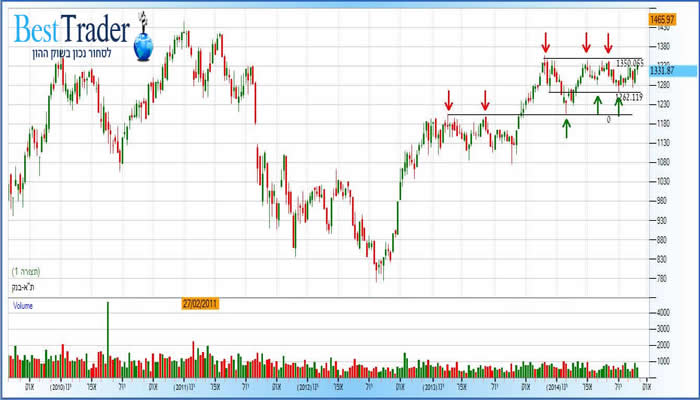Screen dimensions: 700x400
Task: Click the rightmost green up arrow marker
Action: pos(620,104)
